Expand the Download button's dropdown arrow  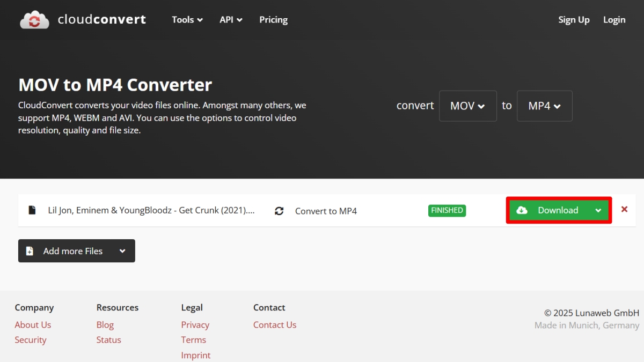598,210
